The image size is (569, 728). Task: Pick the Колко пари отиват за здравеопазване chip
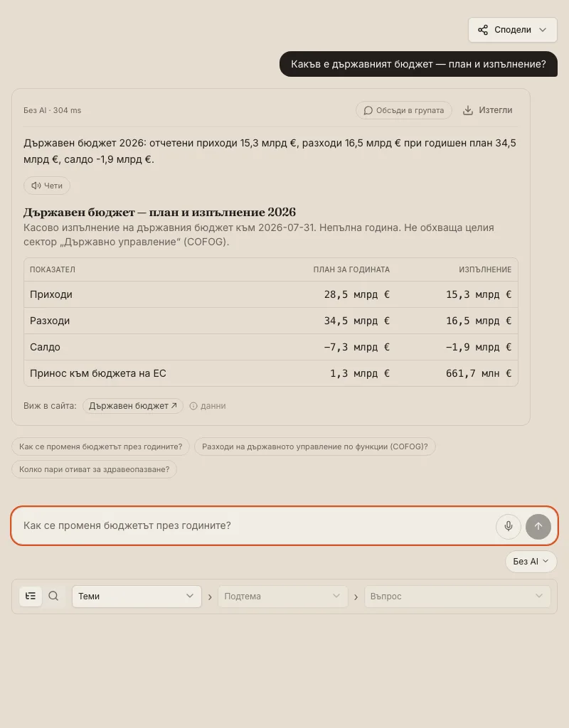pos(94,469)
